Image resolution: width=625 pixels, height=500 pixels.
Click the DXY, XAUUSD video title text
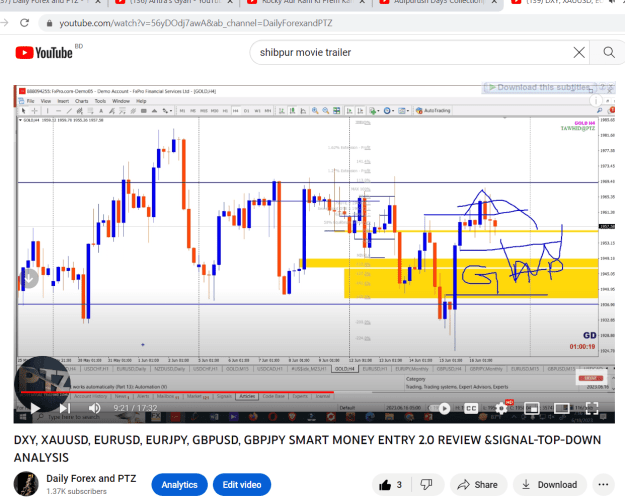(x=307, y=449)
